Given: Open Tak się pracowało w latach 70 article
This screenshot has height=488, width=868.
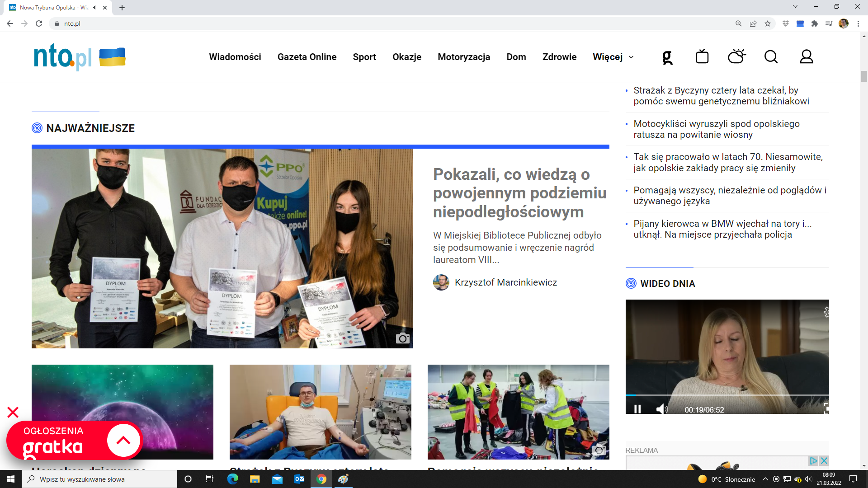Looking at the screenshot, I should (728, 162).
